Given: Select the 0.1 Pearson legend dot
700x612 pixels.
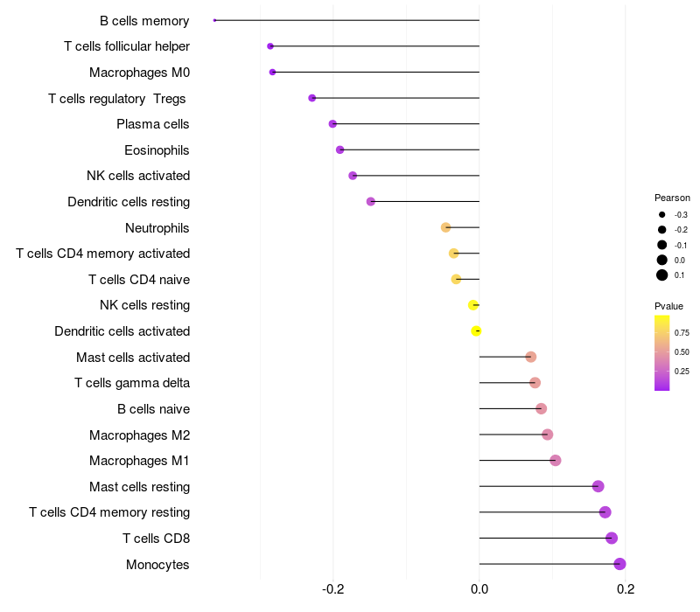Looking at the screenshot, I should coord(662,275).
